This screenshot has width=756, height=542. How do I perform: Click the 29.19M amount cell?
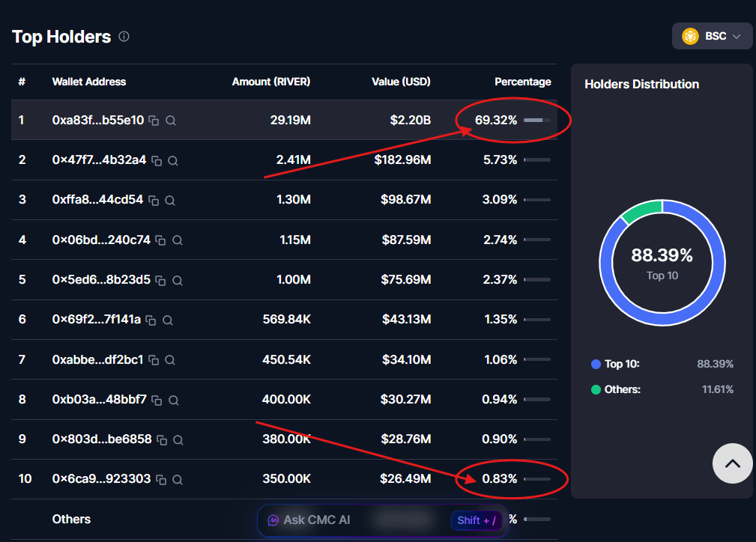click(290, 120)
